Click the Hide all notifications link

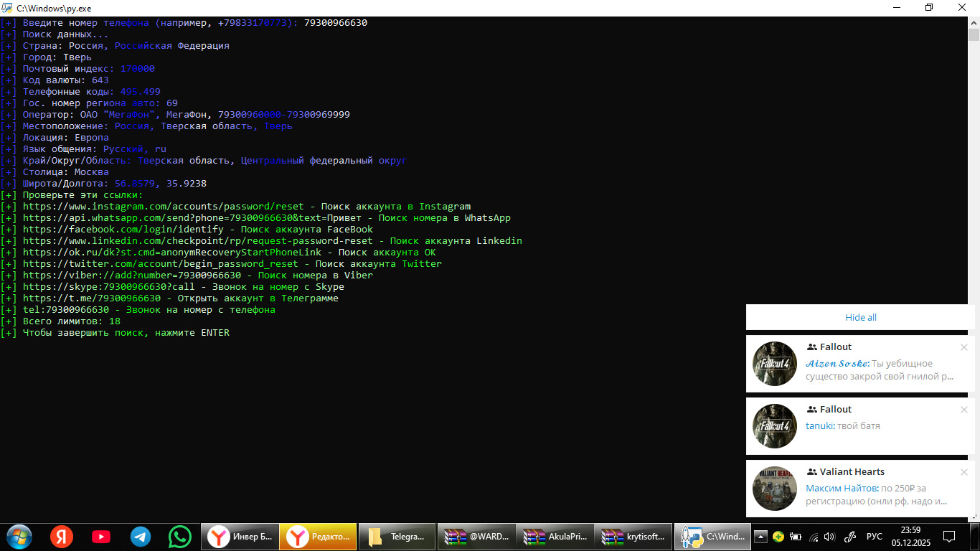coord(860,317)
